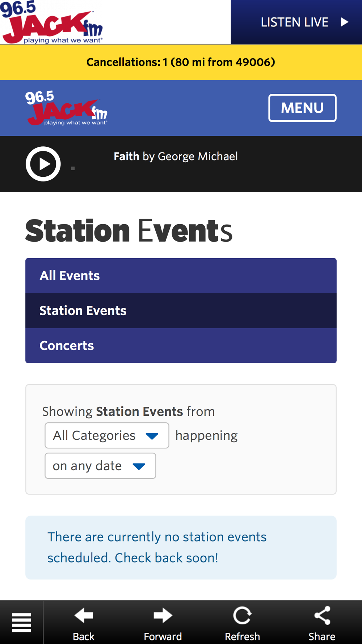Open the 'on any date' dropdown
362x644 pixels.
[100, 466]
